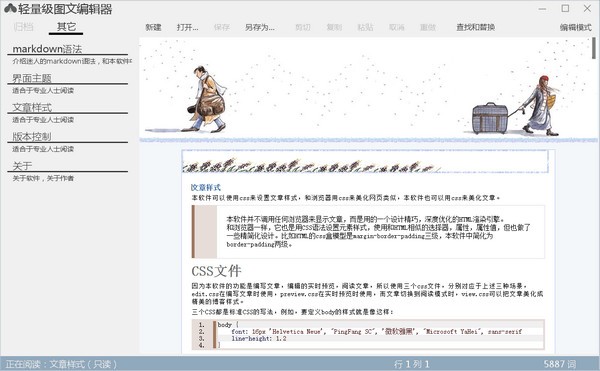Click paragraph starting '因为本软件的功能是编写文章'
Screen dimensions: 600x371
coord(367,294)
